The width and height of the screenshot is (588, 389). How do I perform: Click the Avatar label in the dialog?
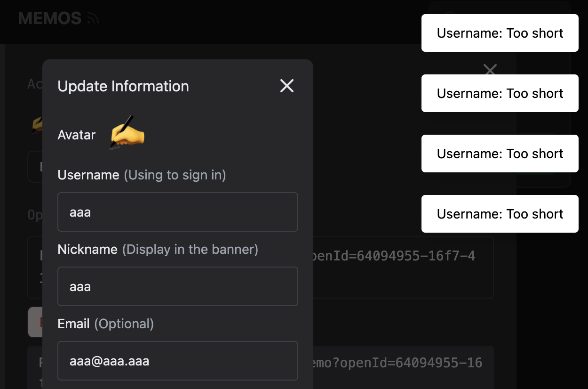point(76,135)
